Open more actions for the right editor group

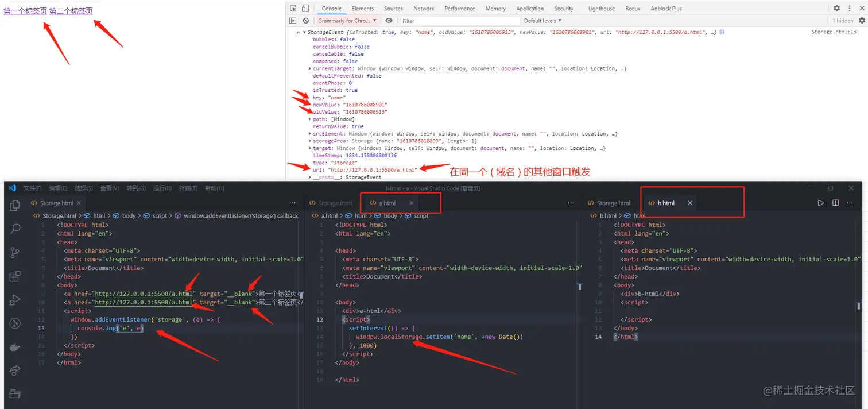point(850,203)
